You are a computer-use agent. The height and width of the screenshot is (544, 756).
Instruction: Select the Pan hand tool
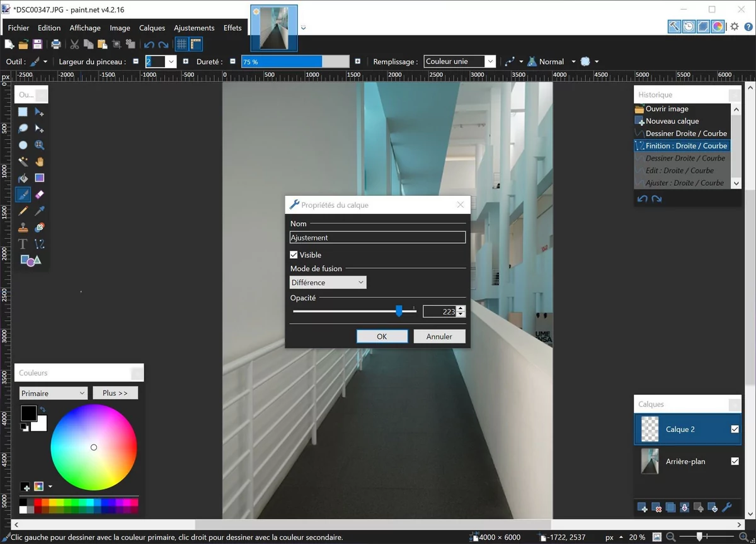pyautogui.click(x=39, y=162)
